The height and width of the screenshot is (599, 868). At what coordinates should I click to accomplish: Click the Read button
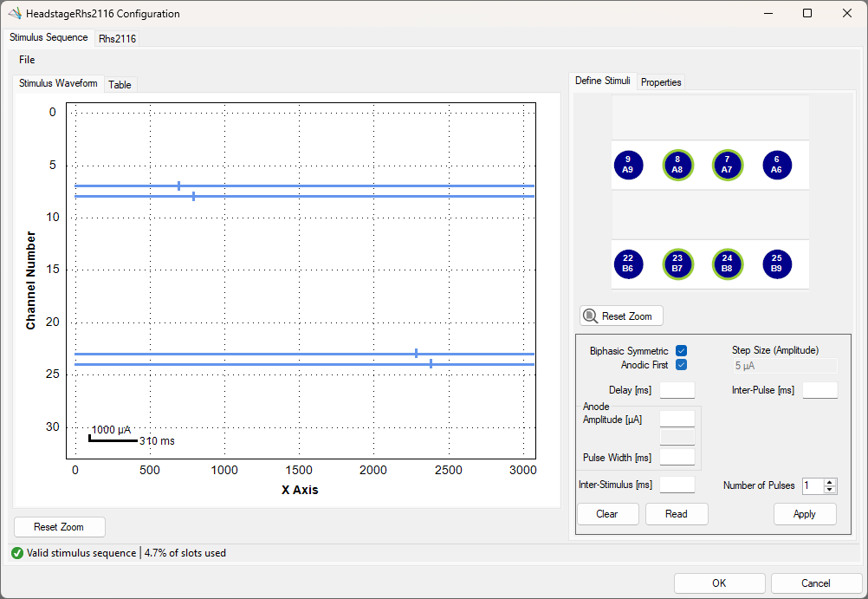677,514
